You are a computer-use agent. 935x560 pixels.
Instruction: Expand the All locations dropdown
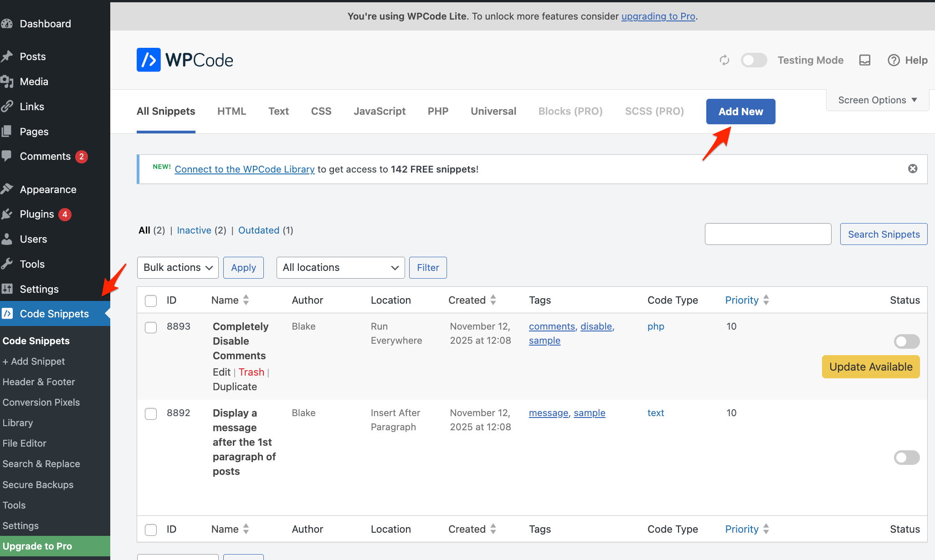click(x=340, y=268)
